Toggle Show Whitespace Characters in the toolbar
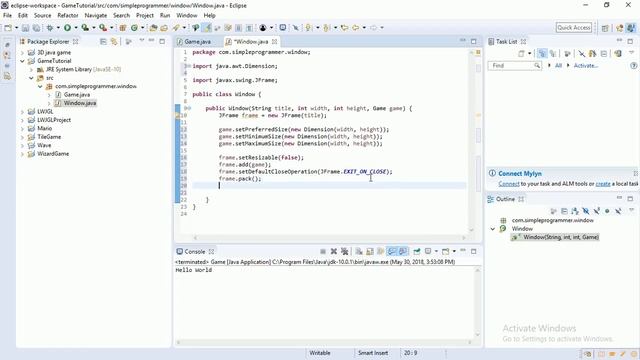640x360 pixels. pyautogui.click(x=249, y=28)
